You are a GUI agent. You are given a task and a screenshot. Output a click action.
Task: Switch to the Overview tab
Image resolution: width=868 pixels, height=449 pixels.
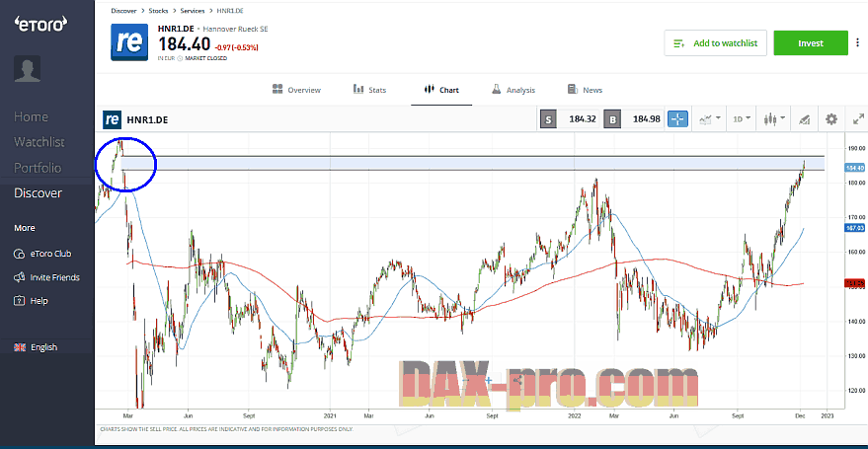pyautogui.click(x=296, y=90)
